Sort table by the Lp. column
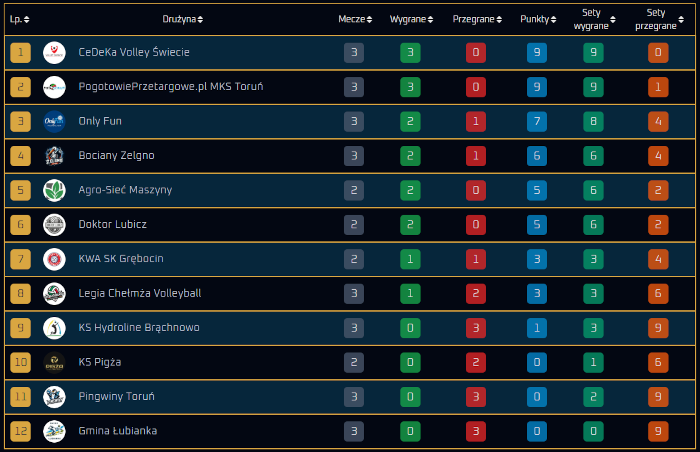Viewport: 700px width, 452px height. (19, 19)
